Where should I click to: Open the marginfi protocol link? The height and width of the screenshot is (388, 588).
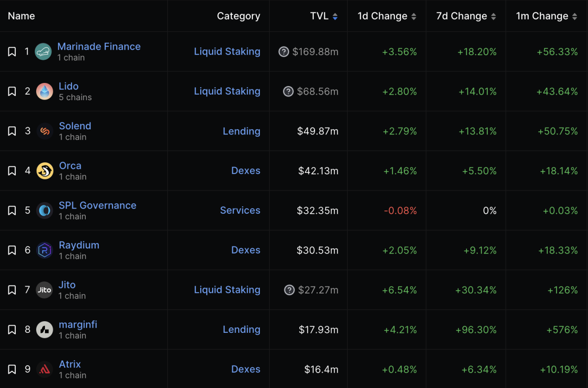(x=78, y=324)
